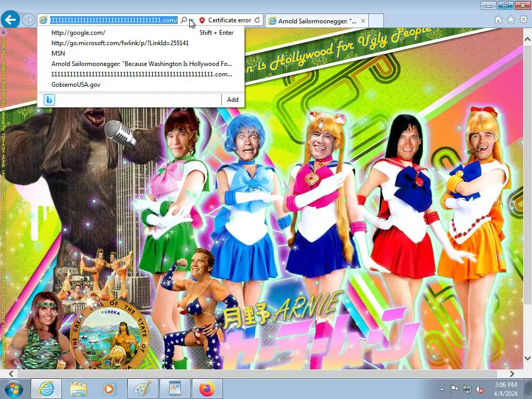Click the Bing search provider icon

click(49, 100)
